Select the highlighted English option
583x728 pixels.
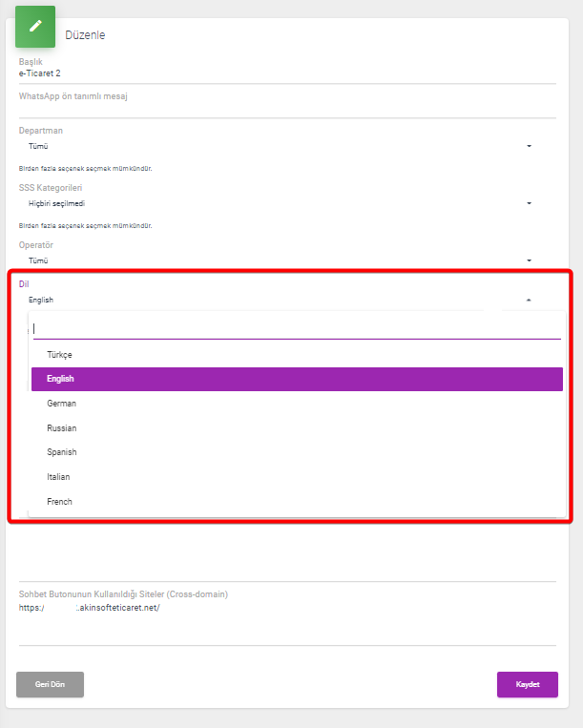point(297,379)
